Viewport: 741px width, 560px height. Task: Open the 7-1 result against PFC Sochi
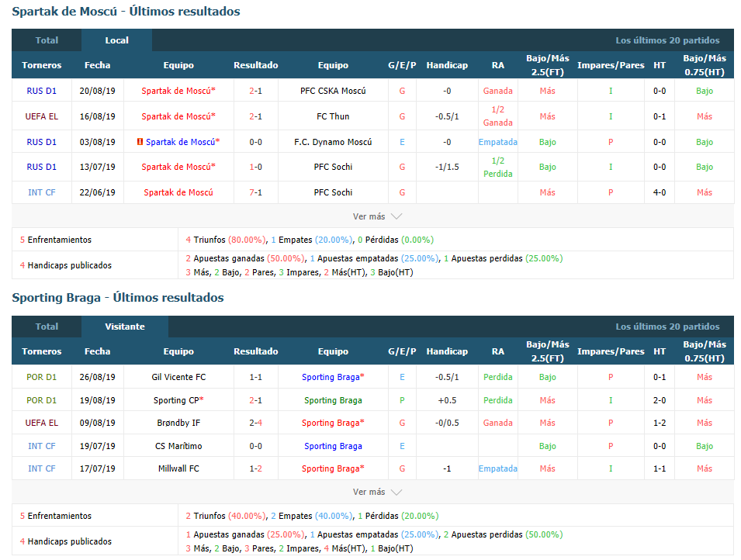point(255,192)
